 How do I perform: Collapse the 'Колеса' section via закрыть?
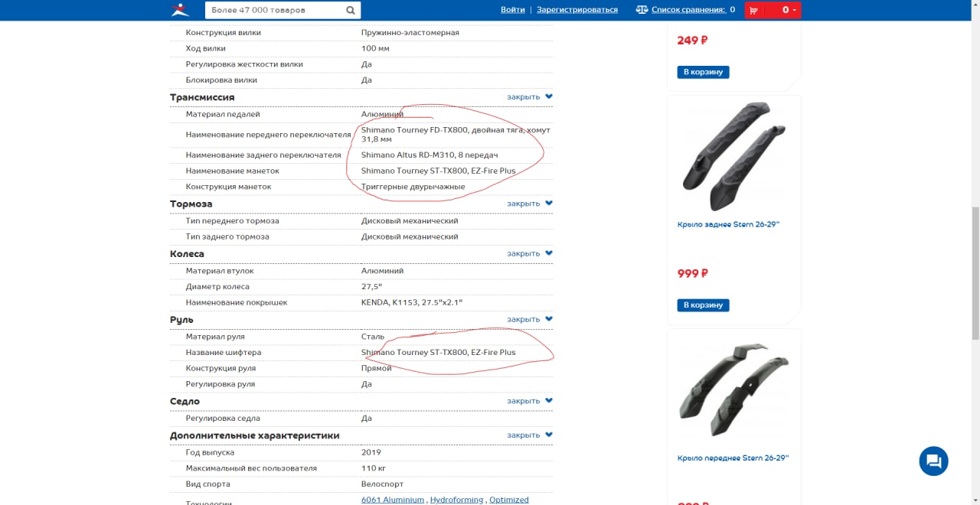(529, 253)
